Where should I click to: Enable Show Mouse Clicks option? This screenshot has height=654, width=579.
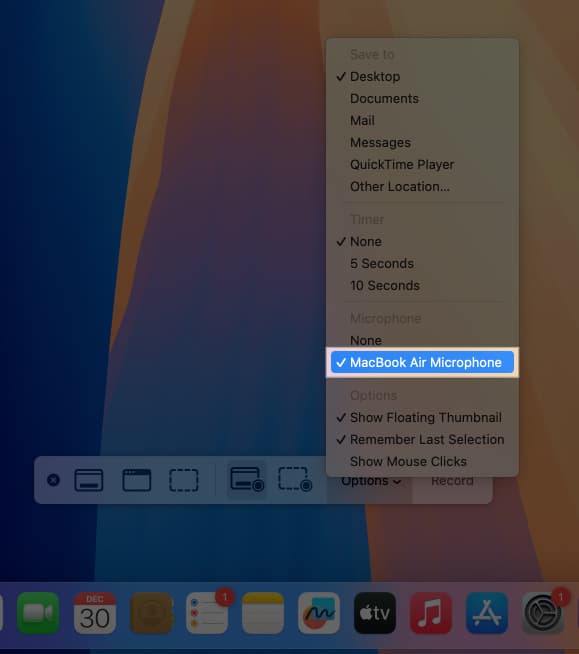pyautogui.click(x=422, y=462)
